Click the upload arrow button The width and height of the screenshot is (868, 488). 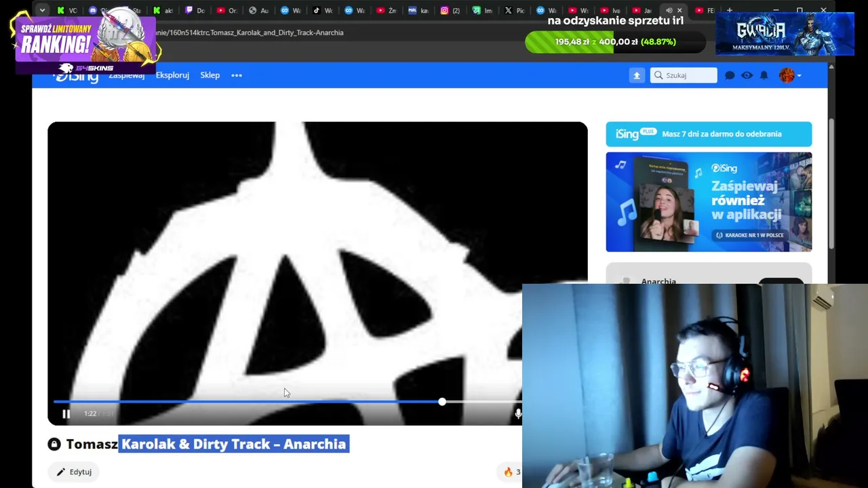637,76
